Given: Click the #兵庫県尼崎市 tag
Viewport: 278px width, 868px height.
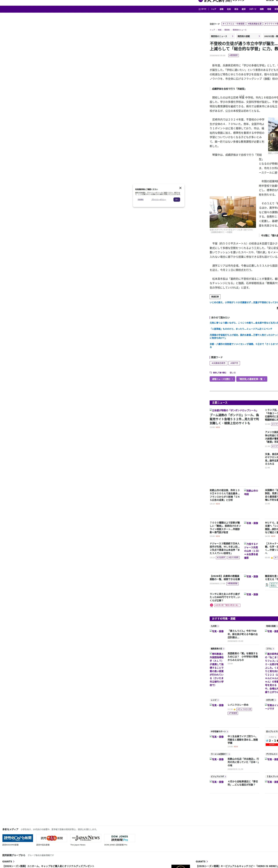Looking at the screenshot, I should pyautogui.click(x=219, y=363).
